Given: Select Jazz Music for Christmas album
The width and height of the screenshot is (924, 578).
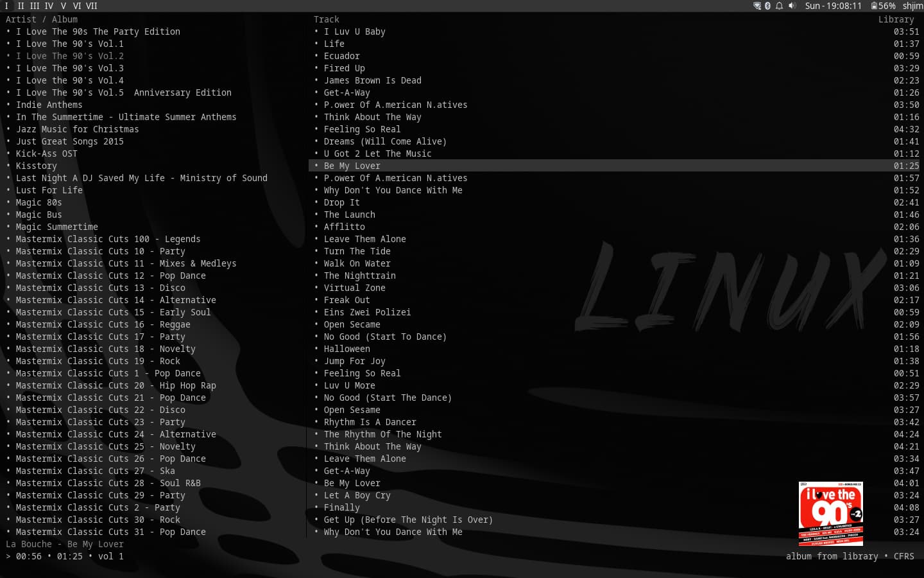Looking at the screenshot, I should pos(78,129).
